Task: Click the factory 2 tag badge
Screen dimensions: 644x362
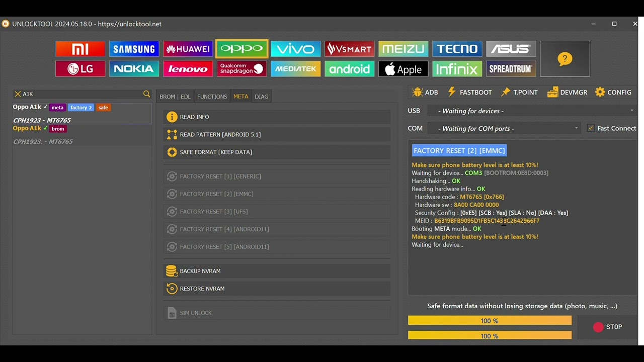Action: tap(81, 108)
